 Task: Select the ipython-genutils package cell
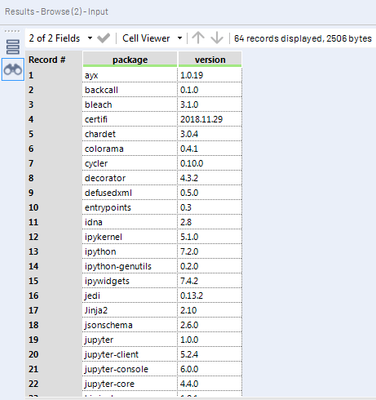(130, 266)
